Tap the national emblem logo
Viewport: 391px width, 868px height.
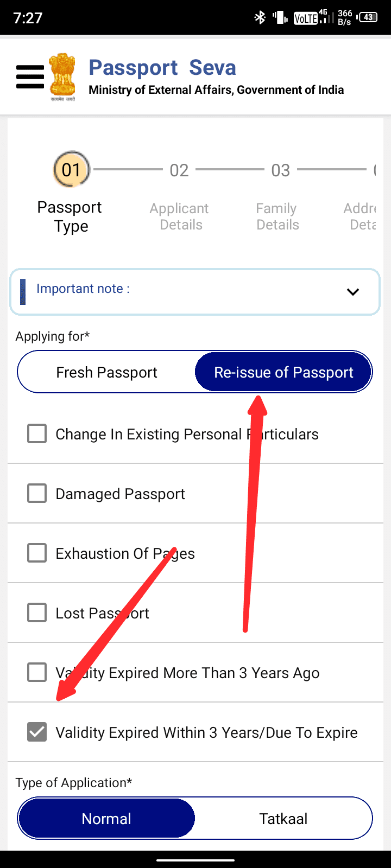point(62,77)
